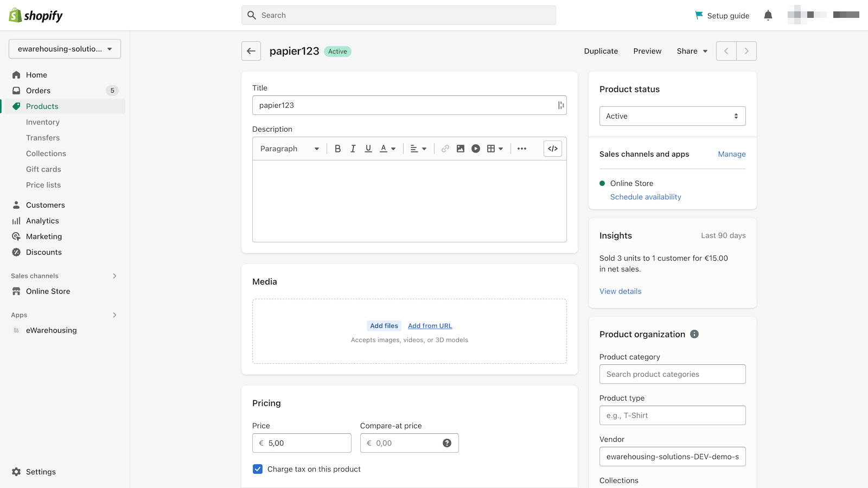Insert link icon in description toolbar
Screen dimensions: 868x488
(445, 149)
